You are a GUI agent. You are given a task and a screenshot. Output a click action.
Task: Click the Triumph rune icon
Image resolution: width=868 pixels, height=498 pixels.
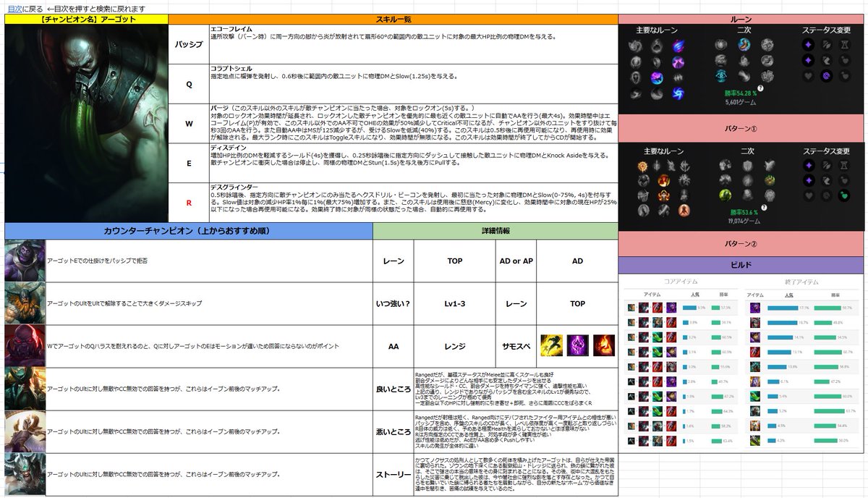click(x=664, y=180)
